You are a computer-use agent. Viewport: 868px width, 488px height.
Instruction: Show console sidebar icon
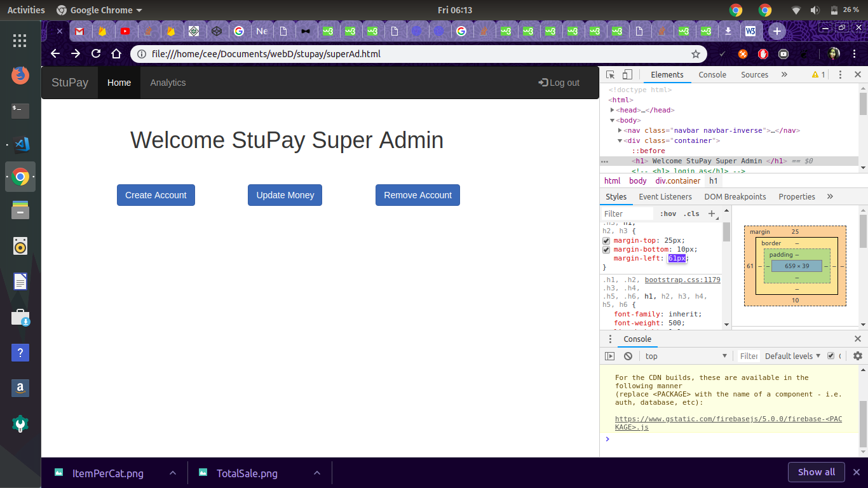(609, 356)
